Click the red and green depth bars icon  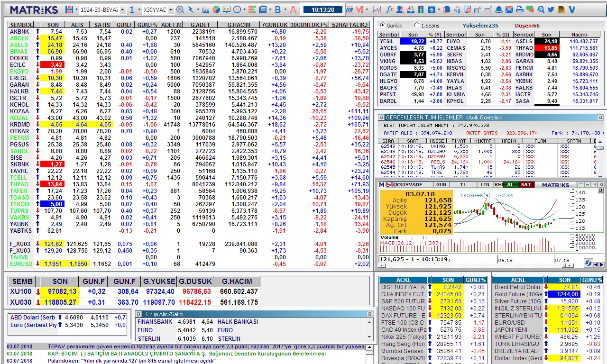point(252,9)
